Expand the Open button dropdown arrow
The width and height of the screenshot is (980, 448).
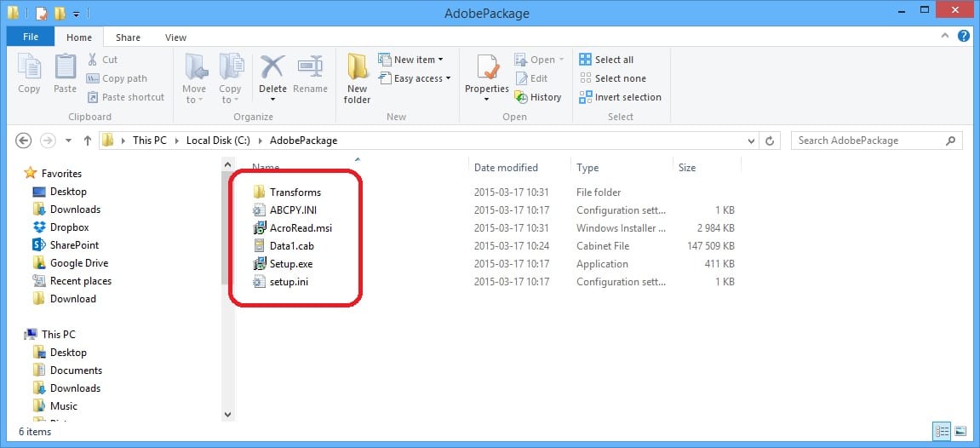point(561,60)
